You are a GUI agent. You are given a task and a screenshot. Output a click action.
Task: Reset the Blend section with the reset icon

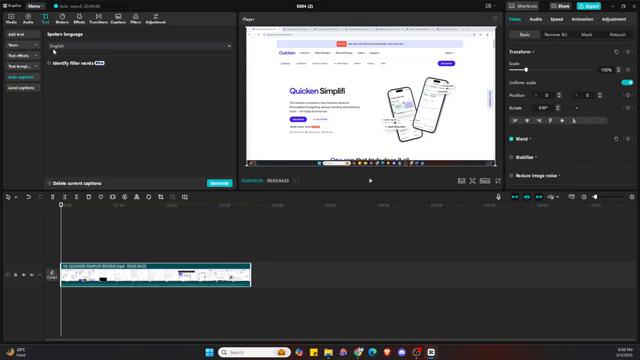click(x=616, y=139)
